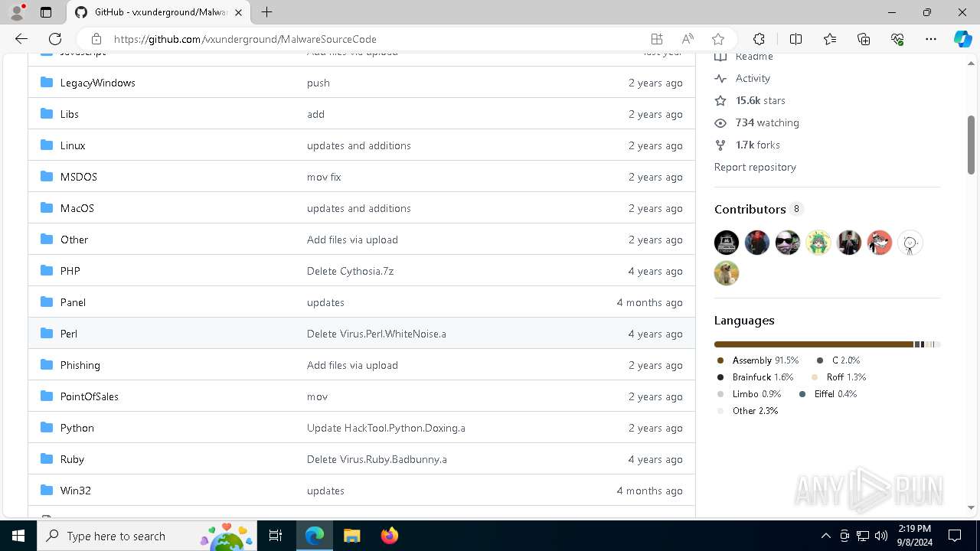Click Eiffel 0.4% language link

[828, 394]
